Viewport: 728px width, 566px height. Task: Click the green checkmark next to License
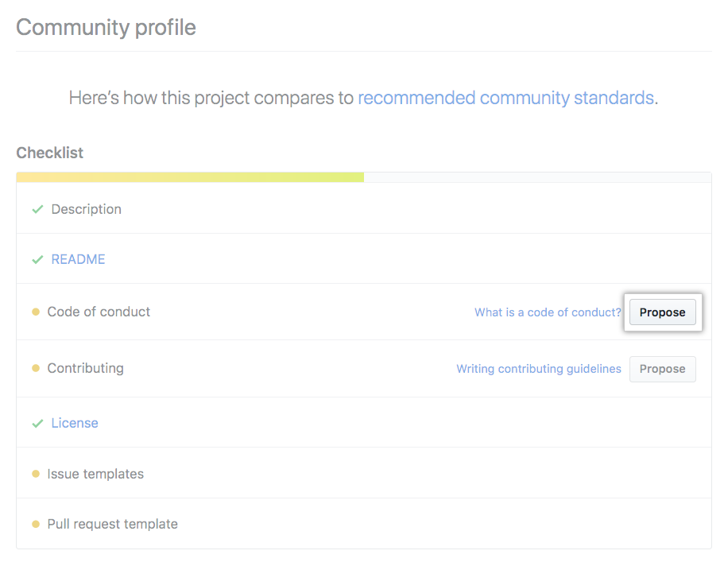tap(37, 424)
